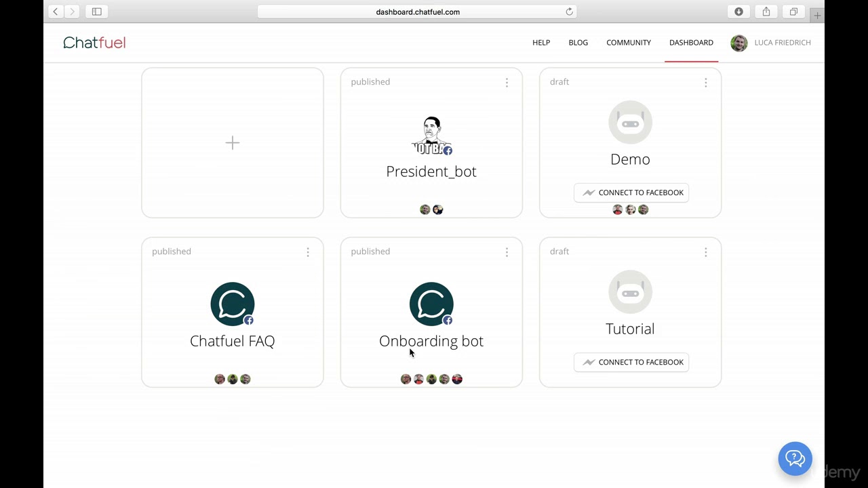Select the Chatfuel FAQ bot logo icon
Viewport: 868px width, 488px height.
point(233,304)
